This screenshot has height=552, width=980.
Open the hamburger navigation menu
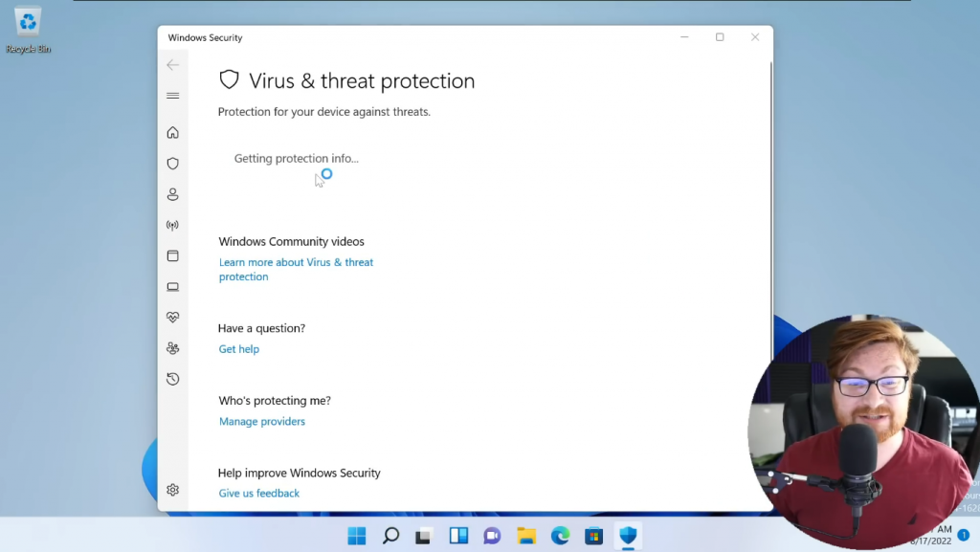coord(173,96)
